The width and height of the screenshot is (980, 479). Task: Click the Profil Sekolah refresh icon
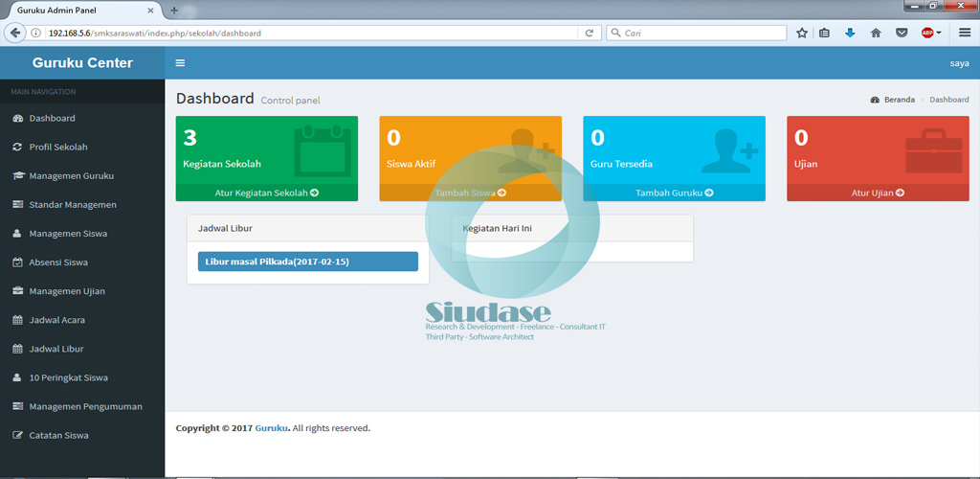point(17,148)
